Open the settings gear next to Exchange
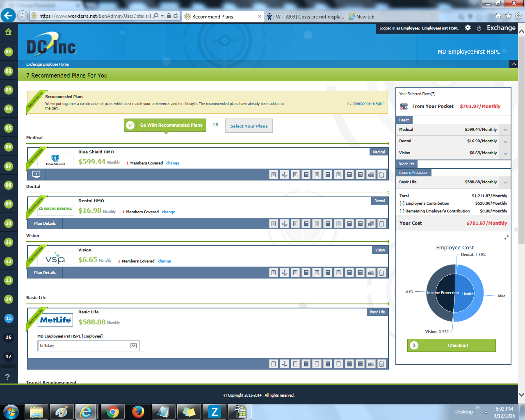Screen dimensions: 525x420 (468, 28)
